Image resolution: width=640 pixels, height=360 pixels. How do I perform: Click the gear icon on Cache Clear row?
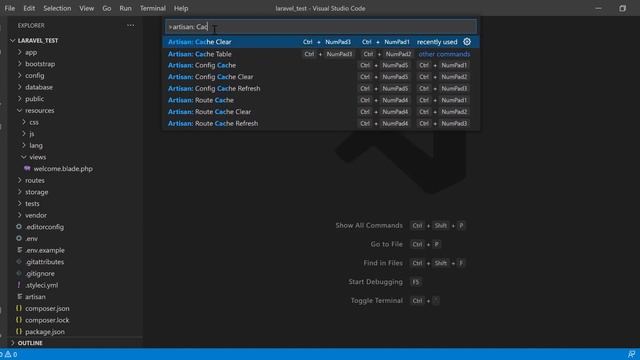tap(467, 42)
